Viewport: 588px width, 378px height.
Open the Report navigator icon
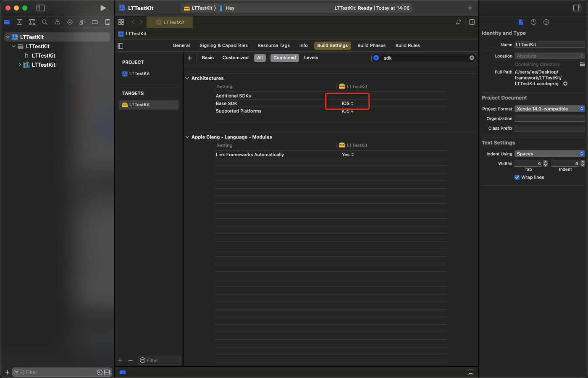pos(108,22)
